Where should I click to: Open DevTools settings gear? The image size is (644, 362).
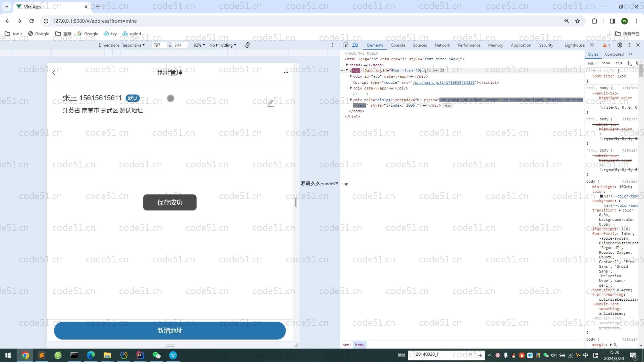tap(620, 45)
